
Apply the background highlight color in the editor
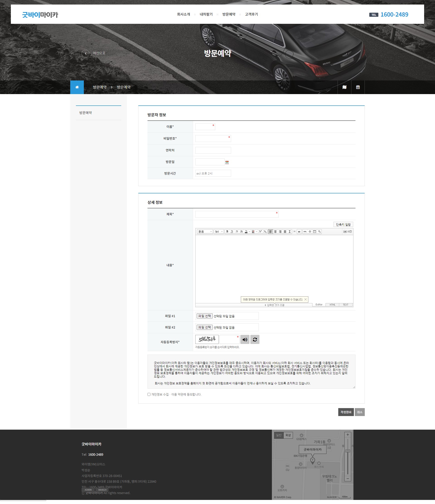(253, 231)
